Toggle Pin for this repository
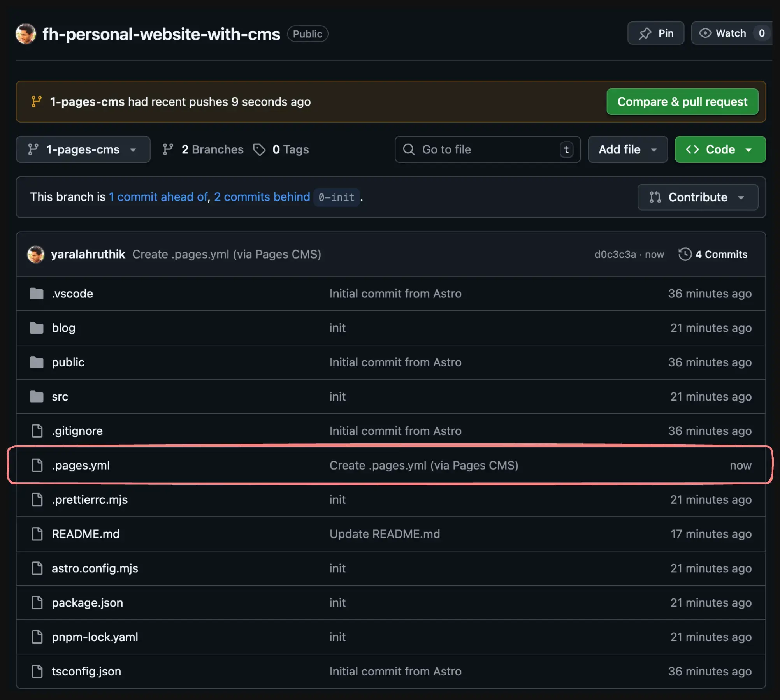The height and width of the screenshot is (700, 780). coord(655,33)
